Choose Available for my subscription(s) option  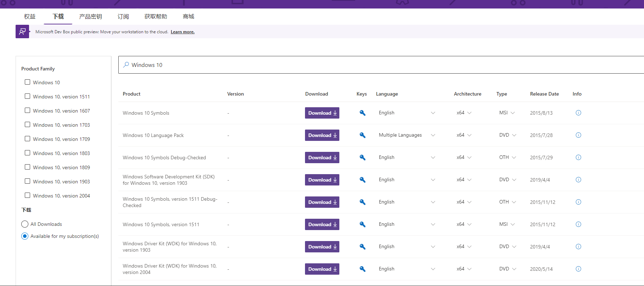pos(25,236)
